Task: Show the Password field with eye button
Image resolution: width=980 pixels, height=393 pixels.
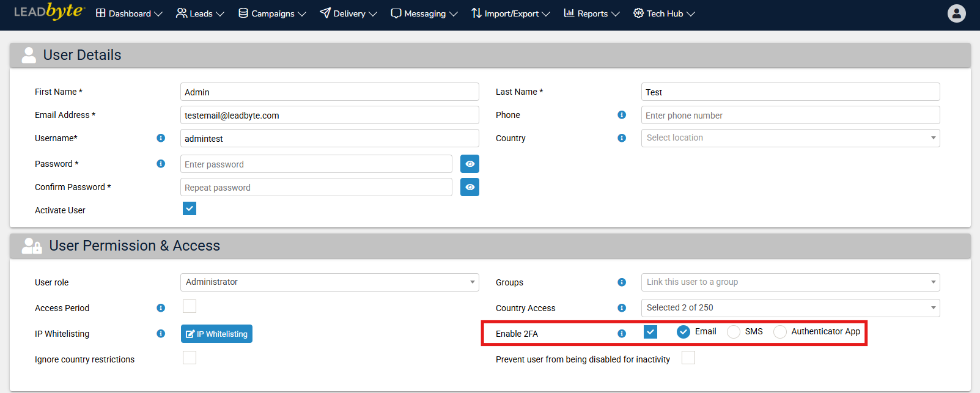Action: click(x=470, y=164)
